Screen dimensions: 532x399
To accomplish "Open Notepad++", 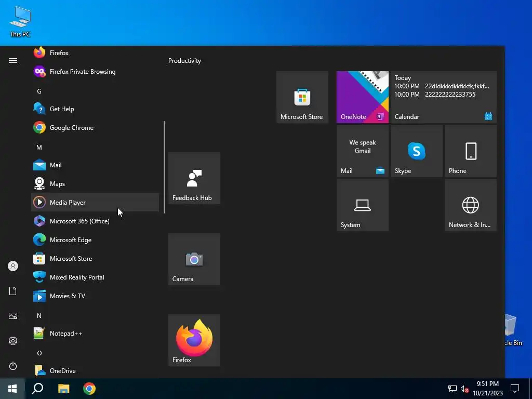I will pyautogui.click(x=95, y=333).
